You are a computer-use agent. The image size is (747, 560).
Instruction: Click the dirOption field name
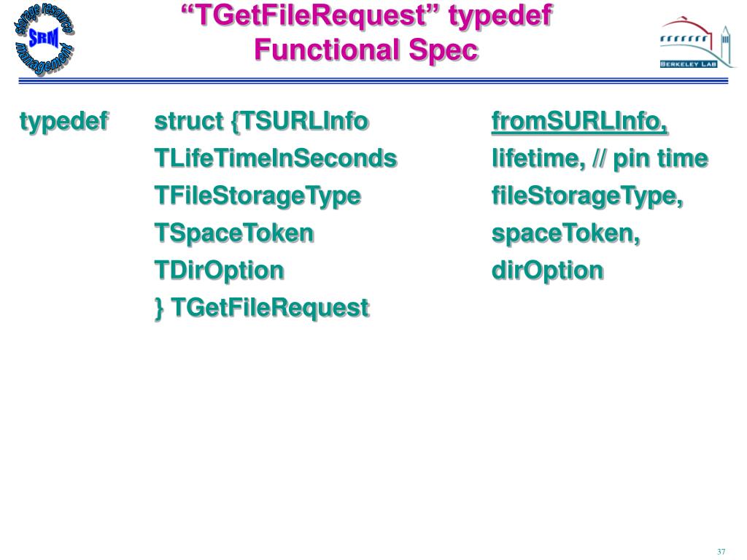547,271
